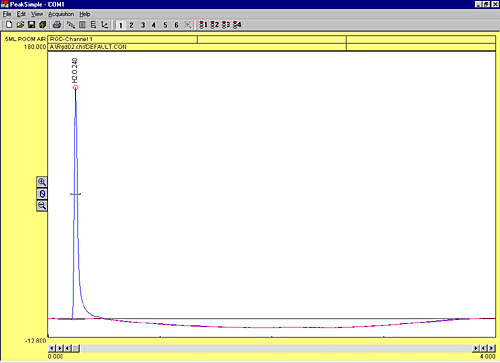Toggle channel 4 display button

[154, 25]
